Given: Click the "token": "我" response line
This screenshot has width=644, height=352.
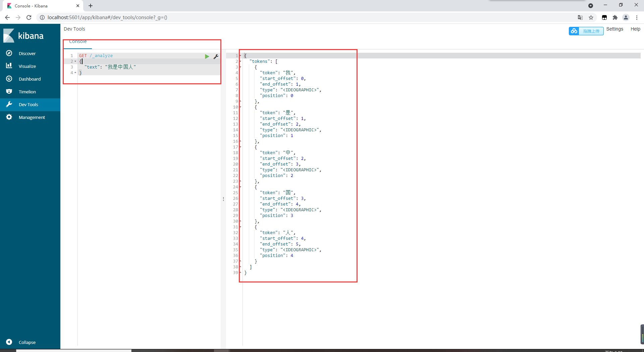Looking at the screenshot, I should [277, 73].
